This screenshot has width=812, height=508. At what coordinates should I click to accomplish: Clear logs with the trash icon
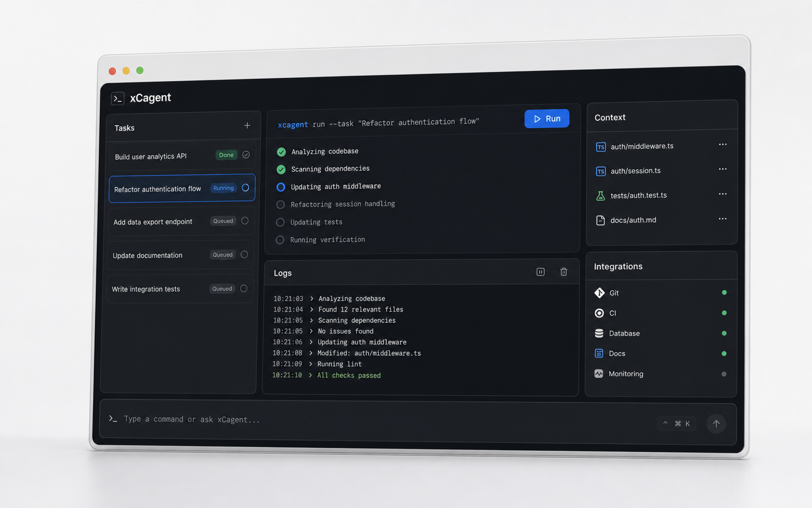[x=564, y=272]
